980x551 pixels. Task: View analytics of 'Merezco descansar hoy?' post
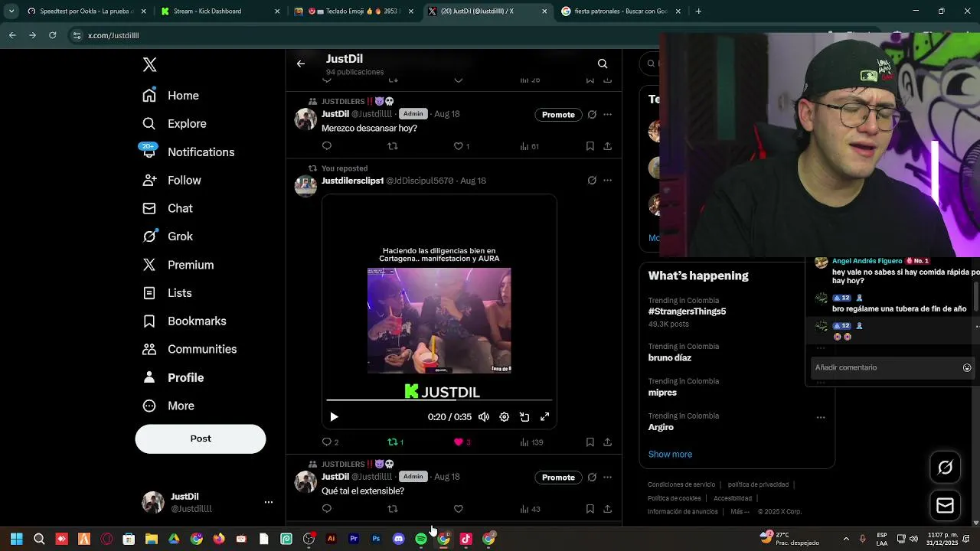pos(529,146)
